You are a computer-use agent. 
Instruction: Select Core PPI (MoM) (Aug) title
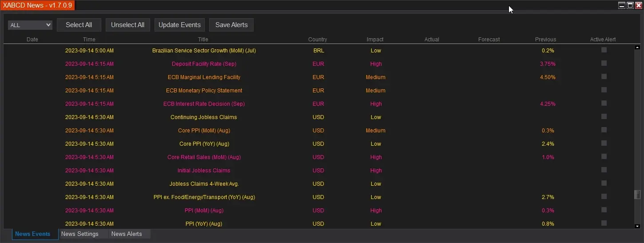[204, 131]
